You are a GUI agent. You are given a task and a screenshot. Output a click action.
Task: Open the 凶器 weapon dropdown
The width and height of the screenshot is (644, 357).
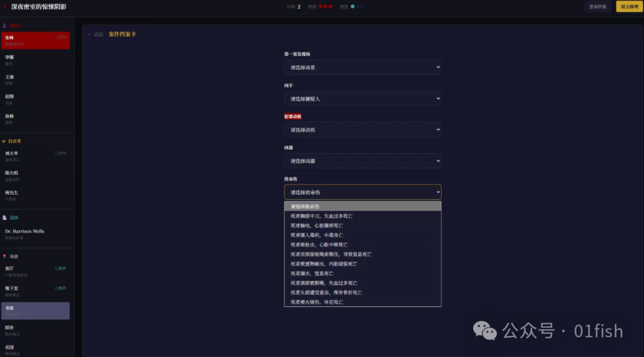pos(363,161)
